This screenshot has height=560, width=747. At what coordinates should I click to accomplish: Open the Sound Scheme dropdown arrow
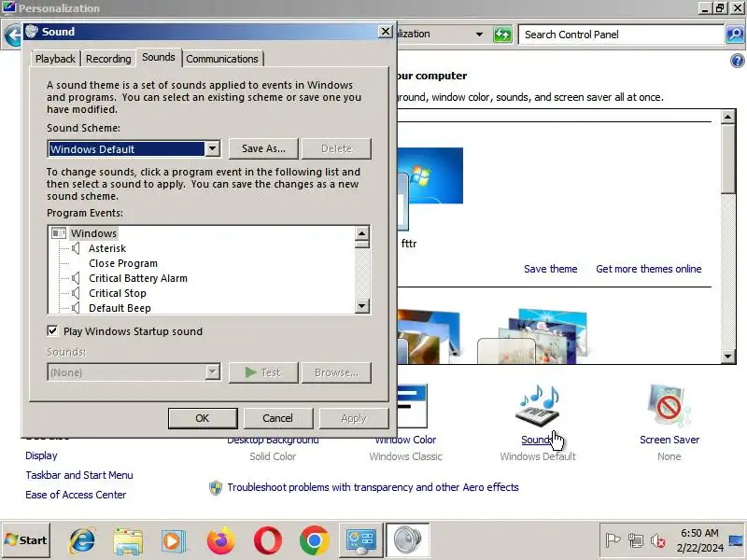click(213, 148)
